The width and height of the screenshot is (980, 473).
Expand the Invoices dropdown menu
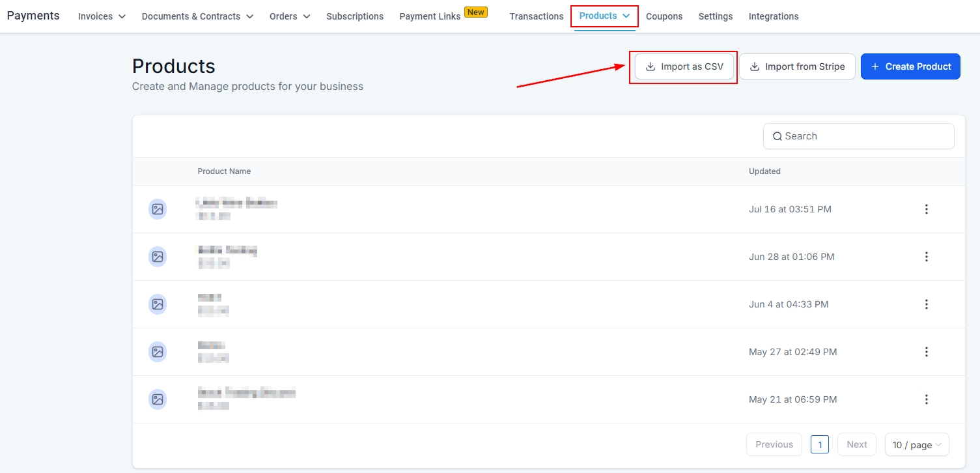[x=102, y=16]
